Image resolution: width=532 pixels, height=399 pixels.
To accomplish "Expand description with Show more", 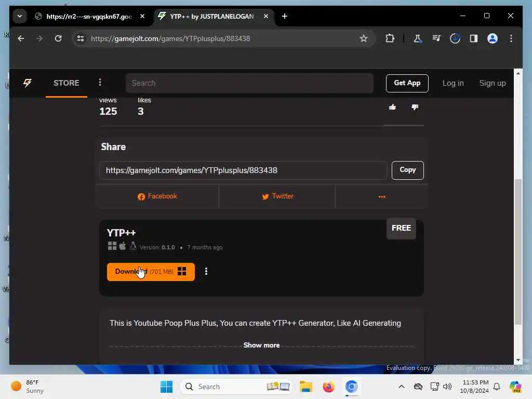I will [x=261, y=345].
